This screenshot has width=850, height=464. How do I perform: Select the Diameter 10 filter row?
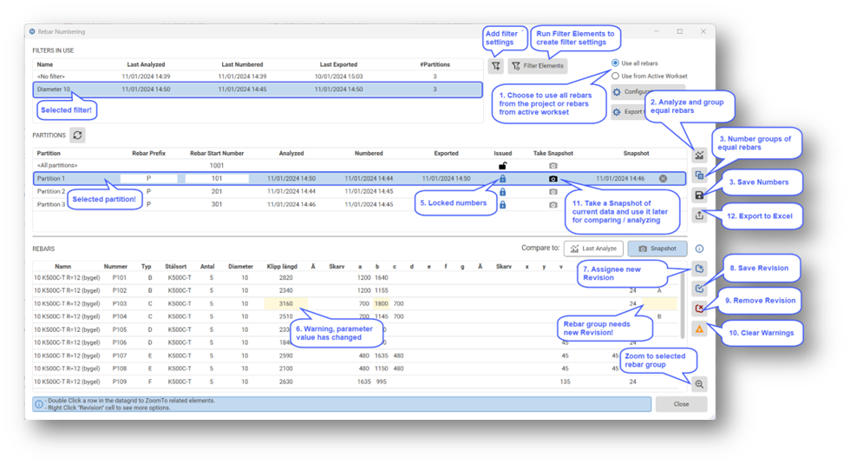coord(257,89)
